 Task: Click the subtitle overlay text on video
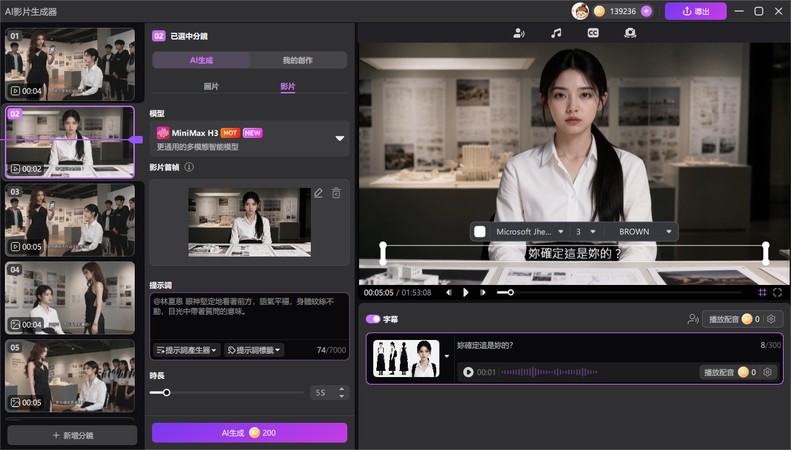[x=574, y=253]
